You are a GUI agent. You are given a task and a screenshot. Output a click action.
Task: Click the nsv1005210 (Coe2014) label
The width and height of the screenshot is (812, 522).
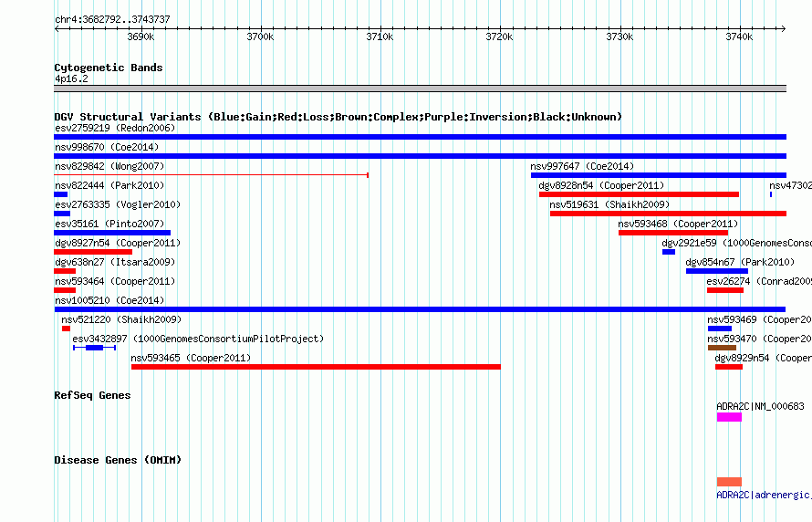109,300
